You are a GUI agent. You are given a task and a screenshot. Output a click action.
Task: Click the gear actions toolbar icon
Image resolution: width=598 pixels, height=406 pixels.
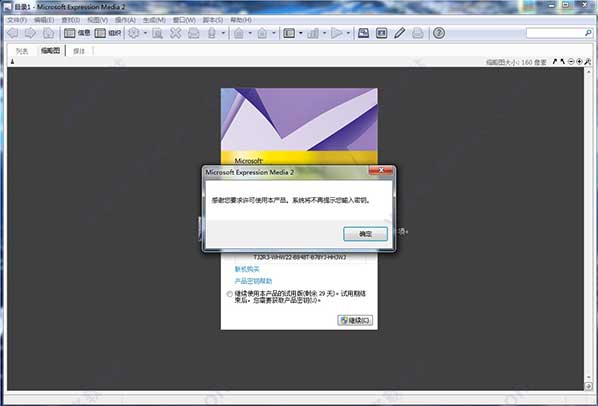[133, 33]
